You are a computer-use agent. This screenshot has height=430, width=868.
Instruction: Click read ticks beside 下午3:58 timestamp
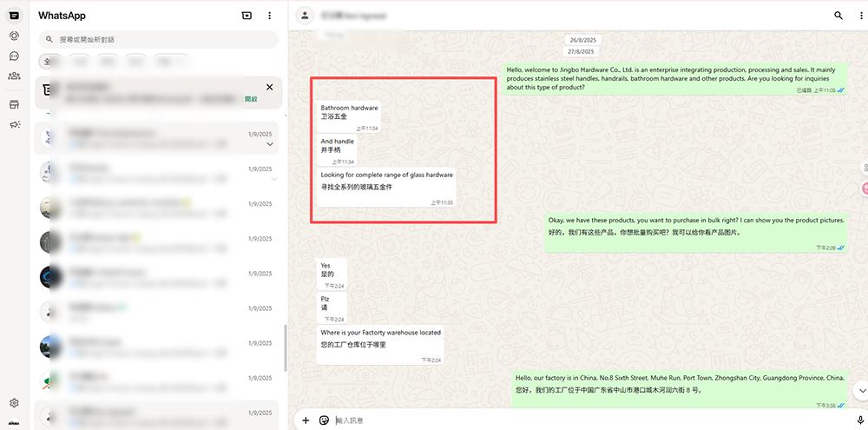tap(840, 406)
